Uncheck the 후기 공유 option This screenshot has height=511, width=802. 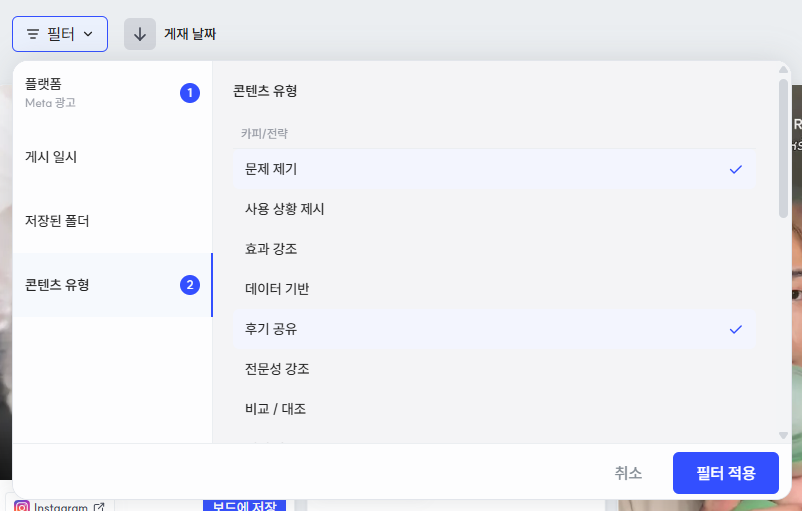coord(494,329)
